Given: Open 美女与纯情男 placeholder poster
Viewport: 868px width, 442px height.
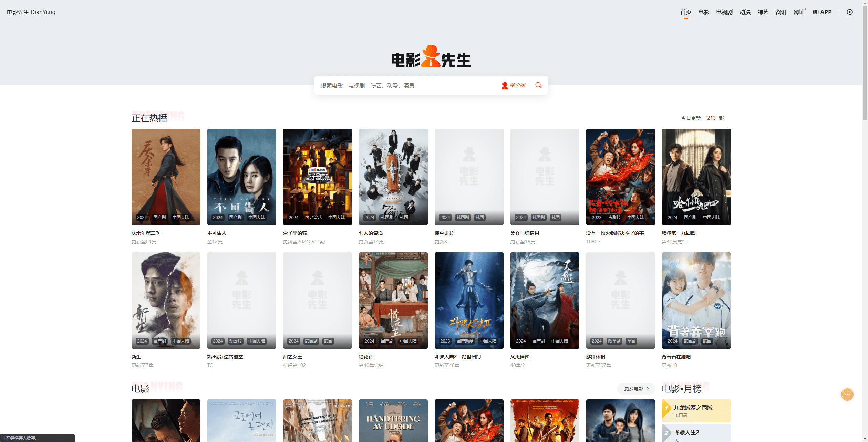Looking at the screenshot, I should click(x=545, y=177).
